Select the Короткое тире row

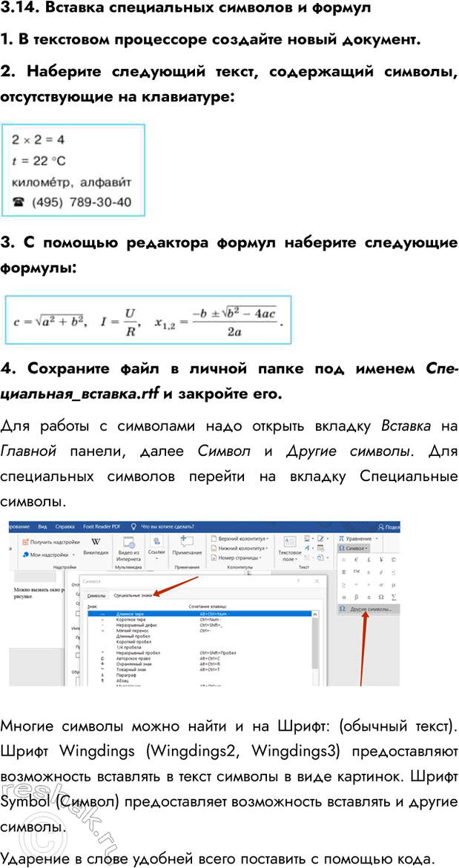(199, 619)
